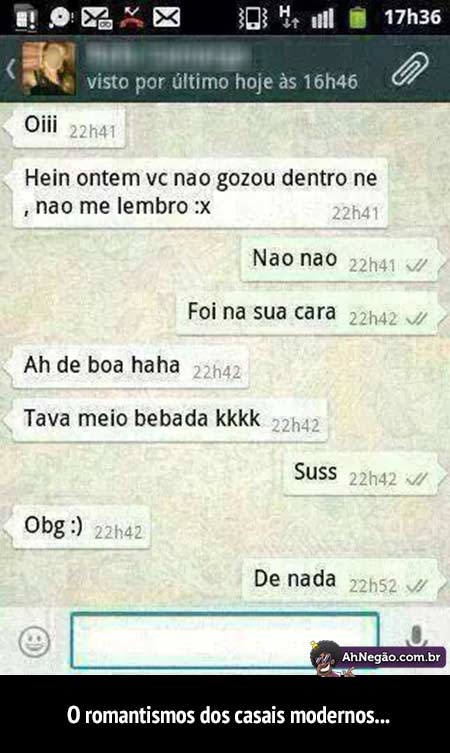Tap the 'visto por último' status text
Screen dimensions: 450x753
click(x=222, y=82)
